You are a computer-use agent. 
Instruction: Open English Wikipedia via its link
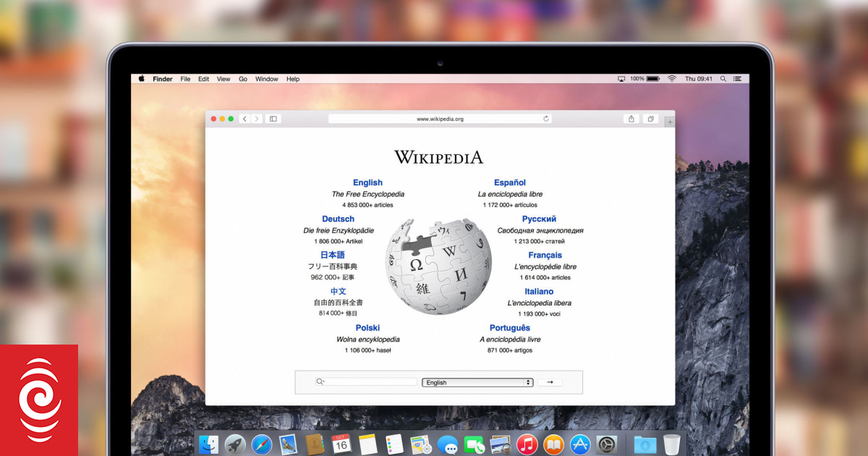367,182
